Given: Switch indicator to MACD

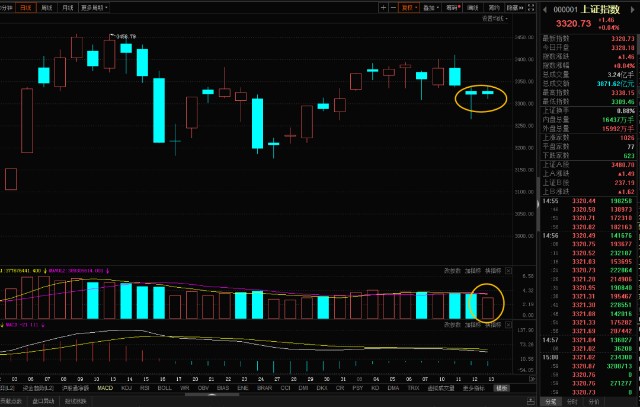Looking at the screenshot, I should pos(105,388).
